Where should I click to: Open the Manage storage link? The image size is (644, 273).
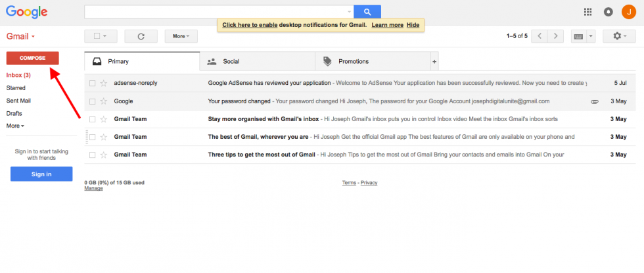tap(93, 188)
